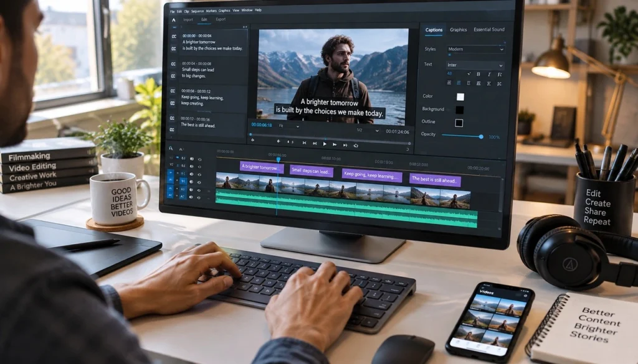The width and height of the screenshot is (638, 364).
Task: Click the 100% opacity value
Action: click(494, 138)
